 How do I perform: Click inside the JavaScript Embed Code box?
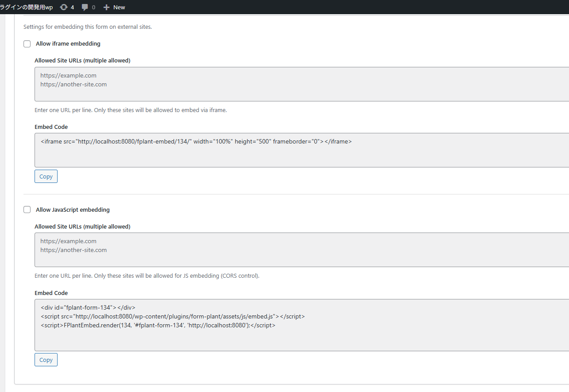pyautogui.click(x=177, y=325)
